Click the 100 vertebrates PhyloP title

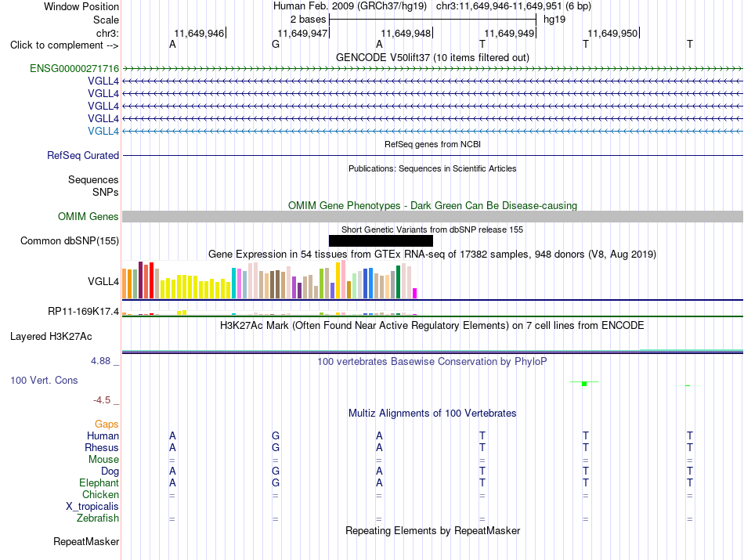point(432,362)
